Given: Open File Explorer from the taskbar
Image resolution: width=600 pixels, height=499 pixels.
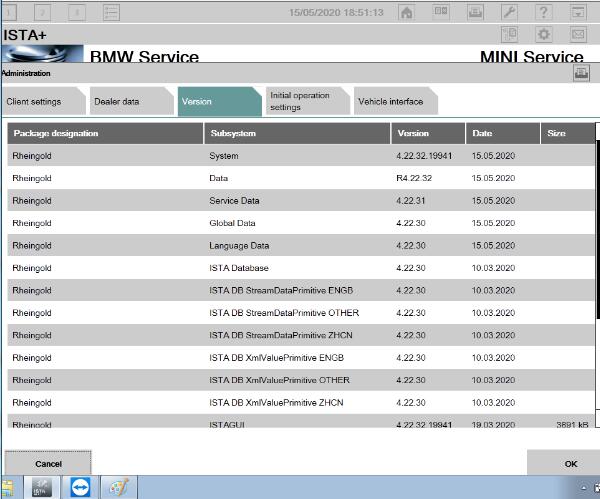Looking at the screenshot, I should (x=8, y=488).
